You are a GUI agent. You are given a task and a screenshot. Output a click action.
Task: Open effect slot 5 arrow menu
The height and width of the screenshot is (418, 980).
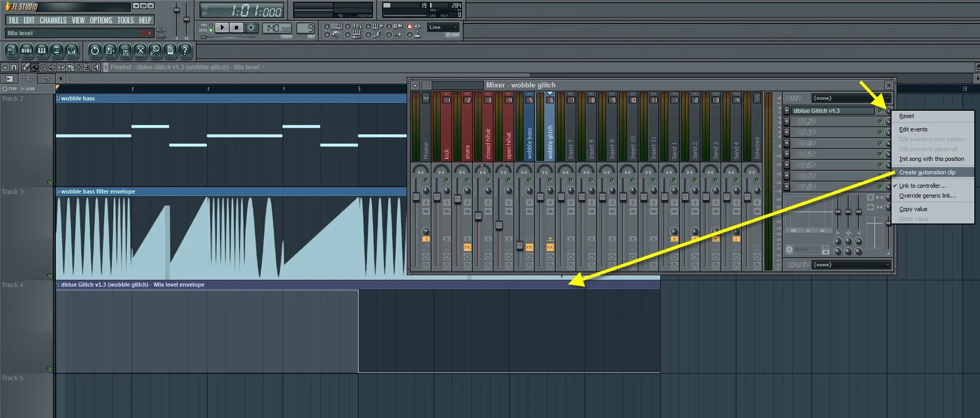(x=786, y=154)
